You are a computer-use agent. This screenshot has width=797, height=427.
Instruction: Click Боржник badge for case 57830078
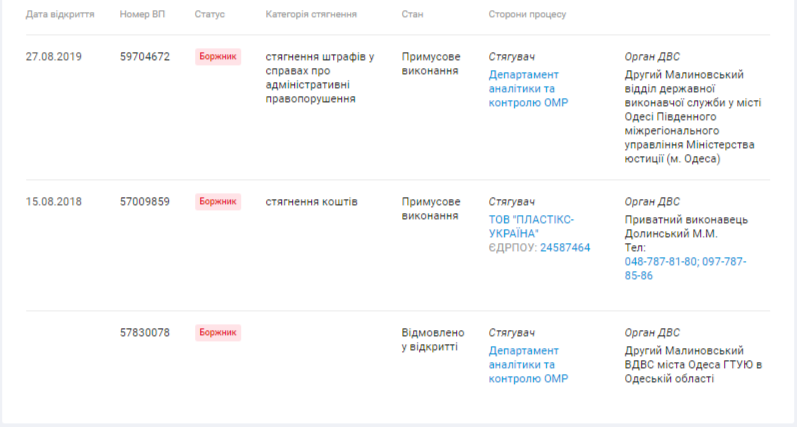click(218, 332)
